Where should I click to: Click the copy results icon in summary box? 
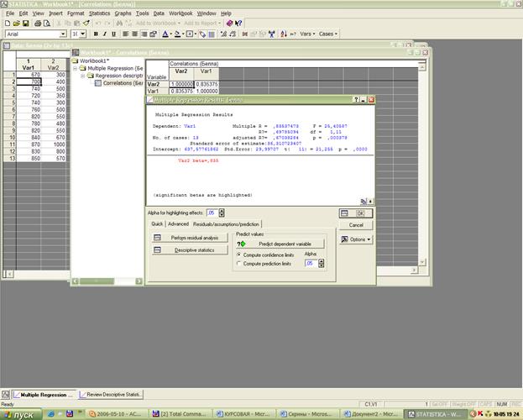[x=363, y=201]
